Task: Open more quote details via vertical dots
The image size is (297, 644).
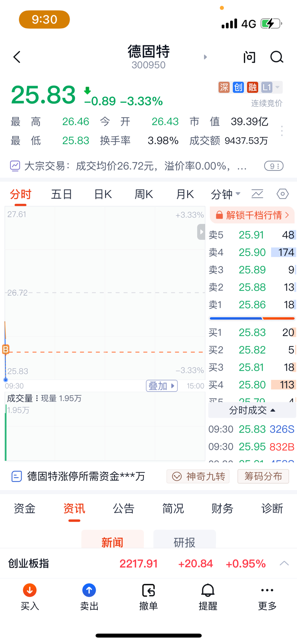Action: coord(282,131)
